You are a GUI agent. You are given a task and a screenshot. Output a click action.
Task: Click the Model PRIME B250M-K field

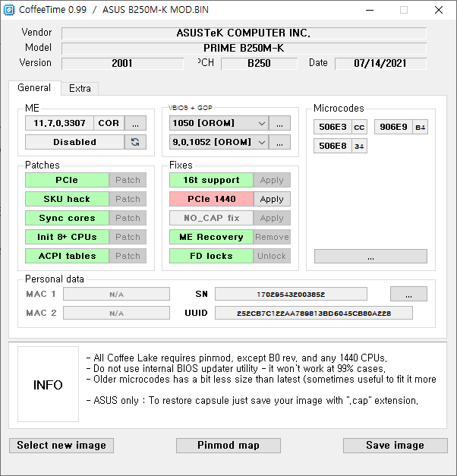(x=244, y=49)
